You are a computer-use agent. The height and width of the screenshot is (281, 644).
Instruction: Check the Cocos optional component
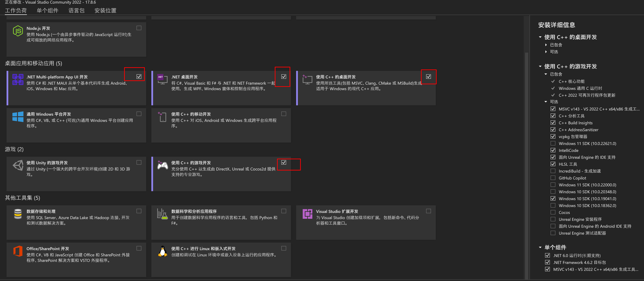tap(553, 212)
